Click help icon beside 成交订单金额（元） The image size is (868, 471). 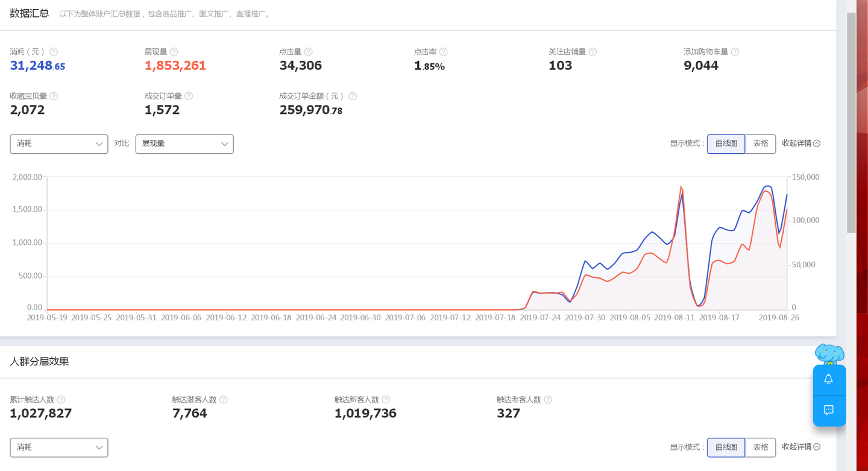(x=353, y=96)
